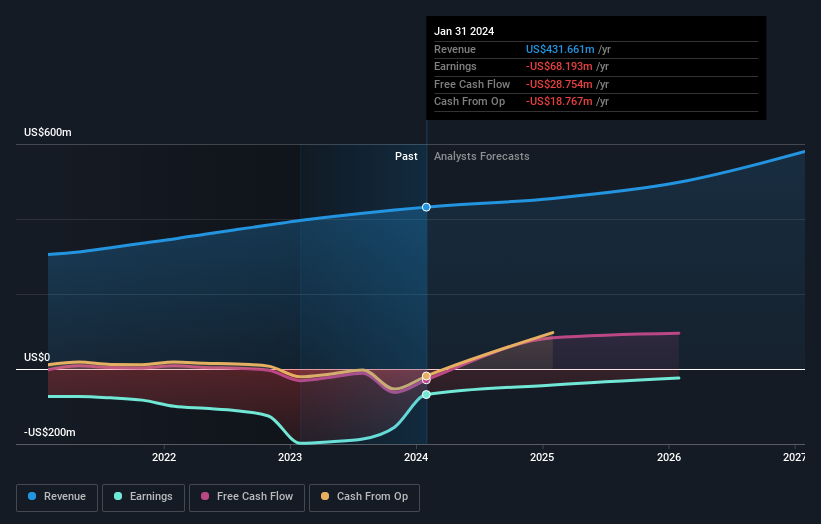Click the -US$200m y-axis label

(x=50, y=432)
